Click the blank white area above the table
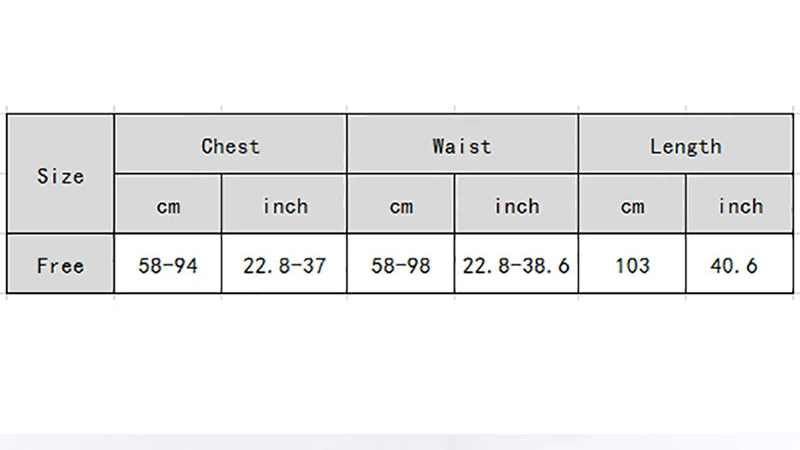The image size is (800, 450). pos(400,55)
